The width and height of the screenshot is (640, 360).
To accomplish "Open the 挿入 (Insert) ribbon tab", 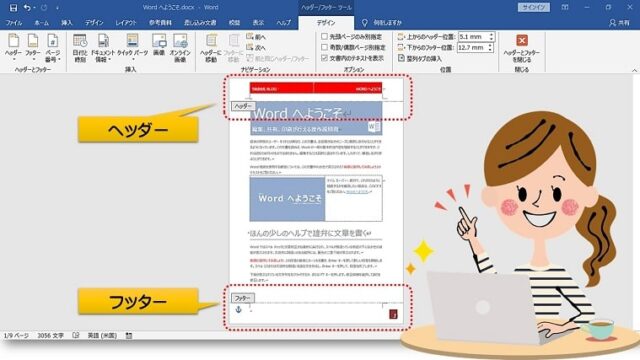I will [67, 22].
